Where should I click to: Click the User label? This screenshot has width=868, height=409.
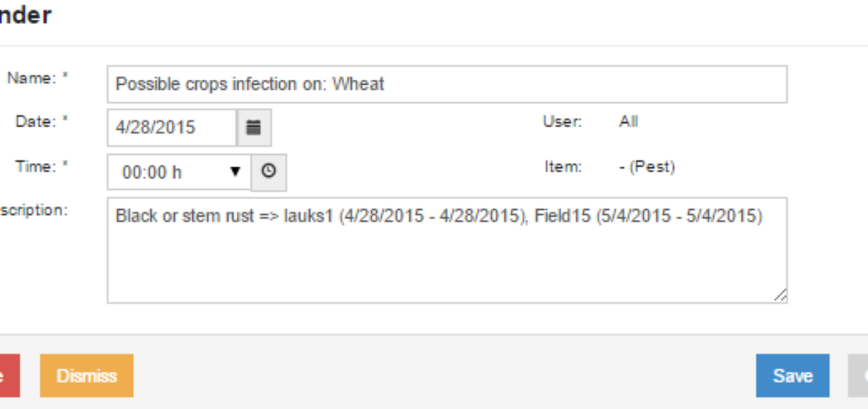[562, 122]
